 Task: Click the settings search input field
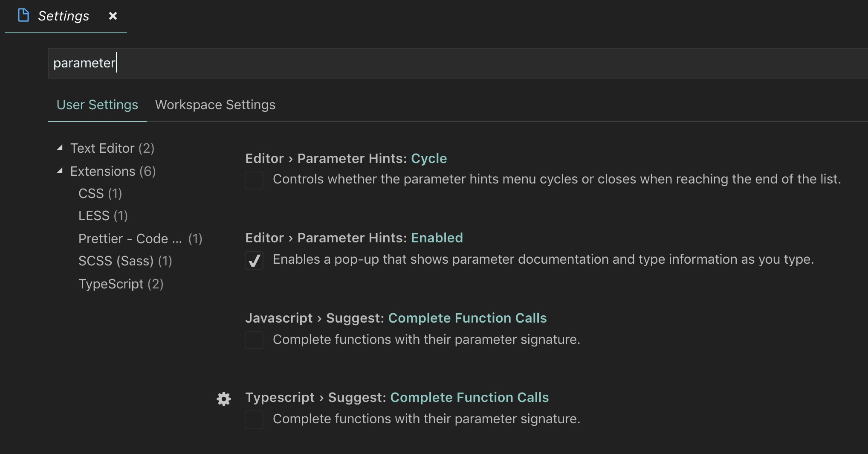(458, 63)
